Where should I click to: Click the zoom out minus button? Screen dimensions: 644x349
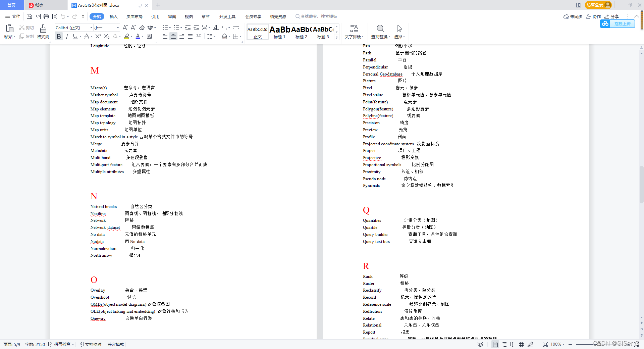[570, 344]
